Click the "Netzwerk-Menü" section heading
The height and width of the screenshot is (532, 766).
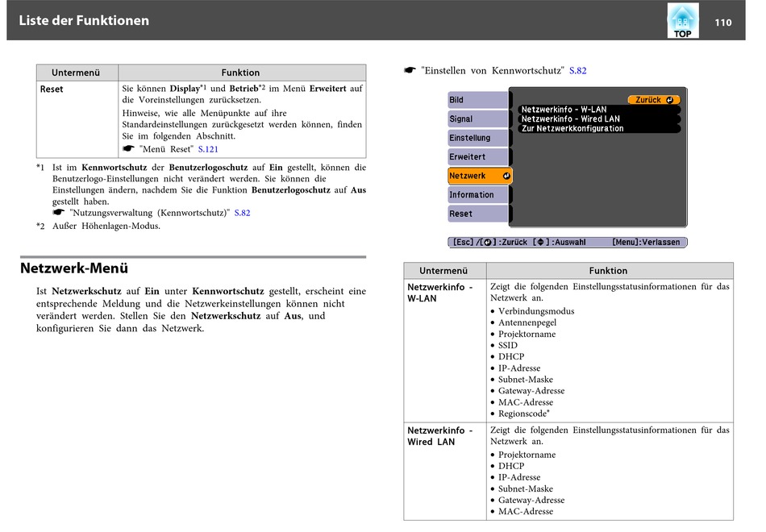click(x=74, y=268)
